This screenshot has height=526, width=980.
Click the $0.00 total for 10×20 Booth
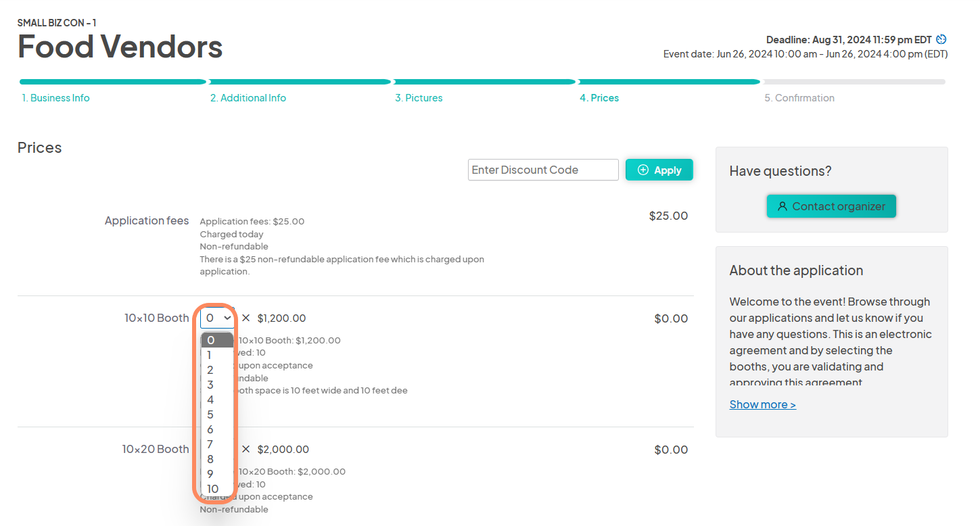671,450
